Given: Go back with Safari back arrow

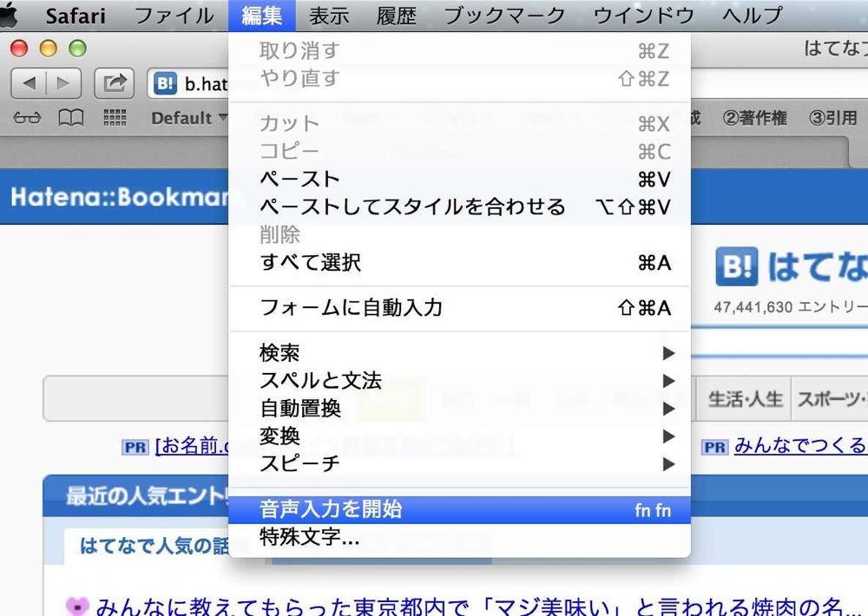Looking at the screenshot, I should click(29, 83).
